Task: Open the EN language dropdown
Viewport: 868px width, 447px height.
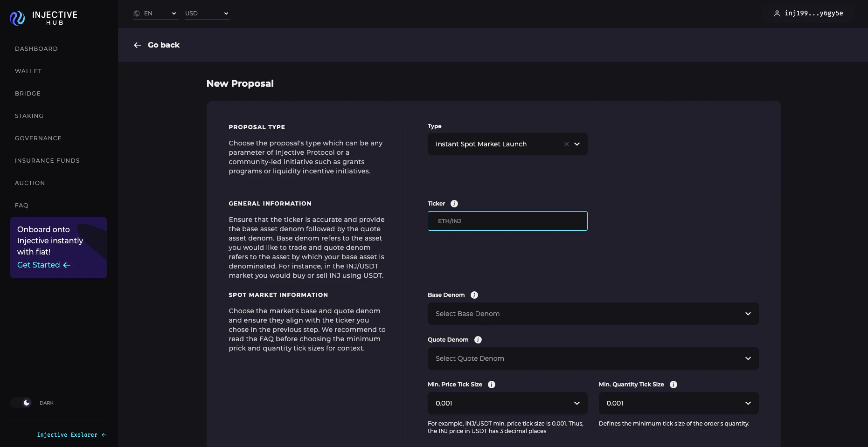Action: coord(155,14)
